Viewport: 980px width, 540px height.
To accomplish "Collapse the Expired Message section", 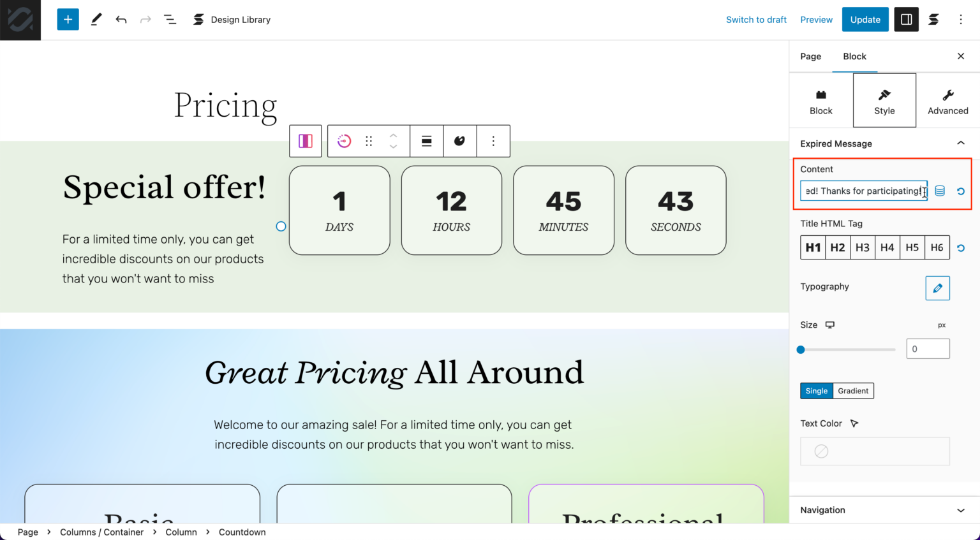I will click(x=961, y=143).
